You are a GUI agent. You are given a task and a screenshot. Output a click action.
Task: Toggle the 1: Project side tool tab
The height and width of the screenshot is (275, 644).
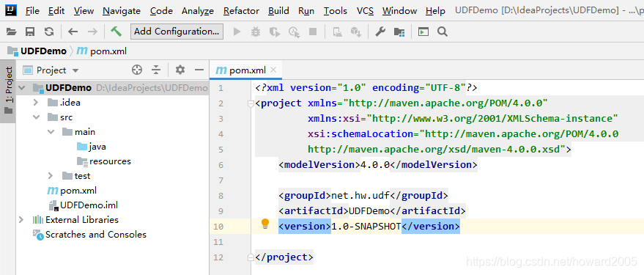click(8, 90)
